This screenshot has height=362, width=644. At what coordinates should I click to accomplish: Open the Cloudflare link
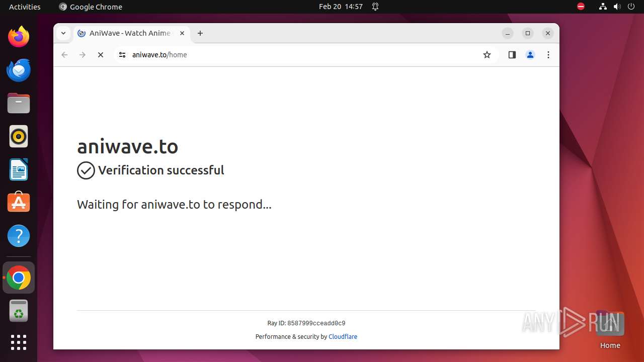tap(343, 337)
